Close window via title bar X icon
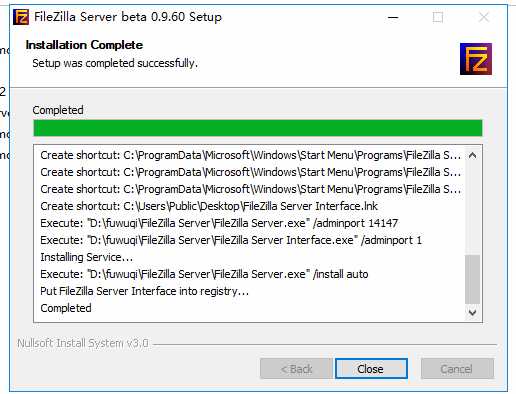516x394 pixels. pyautogui.click(x=484, y=17)
